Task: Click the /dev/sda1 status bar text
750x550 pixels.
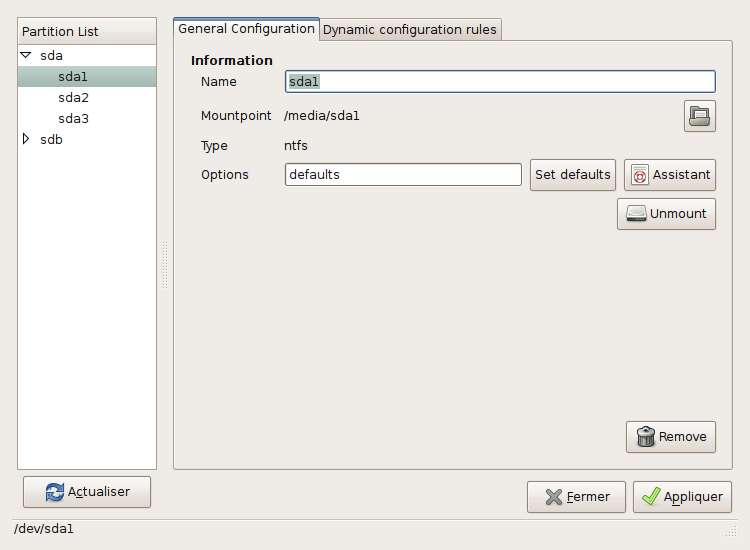Action: tap(44, 529)
